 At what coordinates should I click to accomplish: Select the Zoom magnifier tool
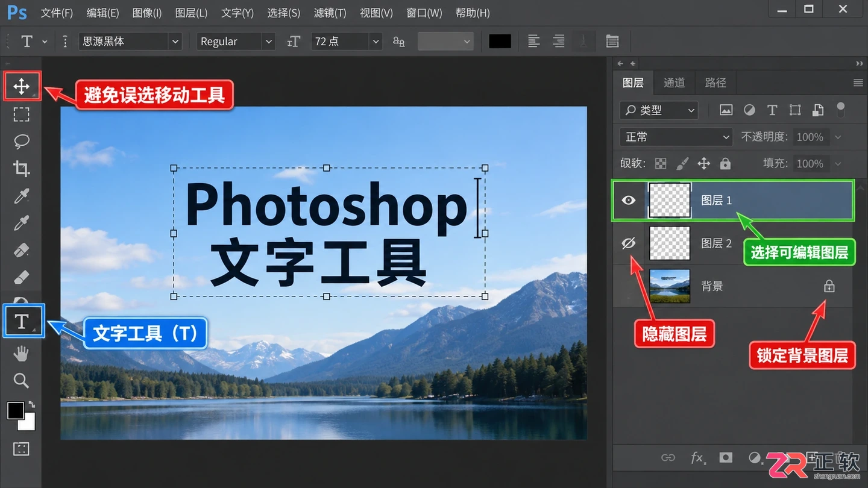(x=22, y=380)
